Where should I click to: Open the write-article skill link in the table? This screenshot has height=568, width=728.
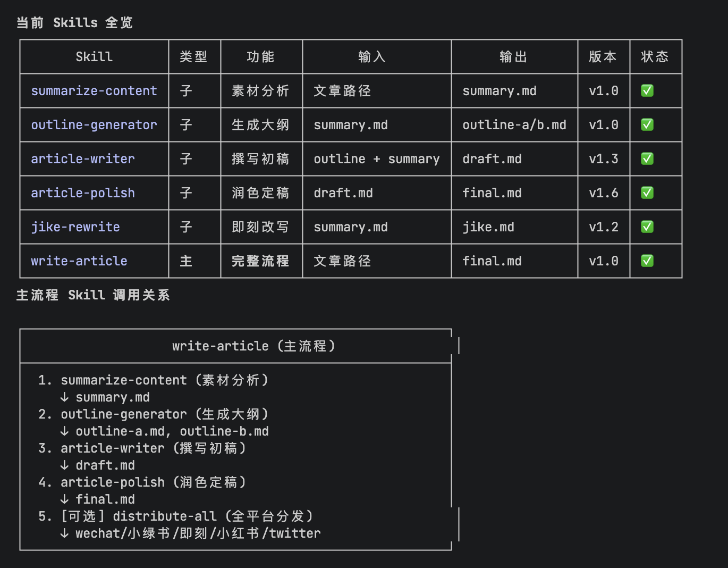point(79,261)
